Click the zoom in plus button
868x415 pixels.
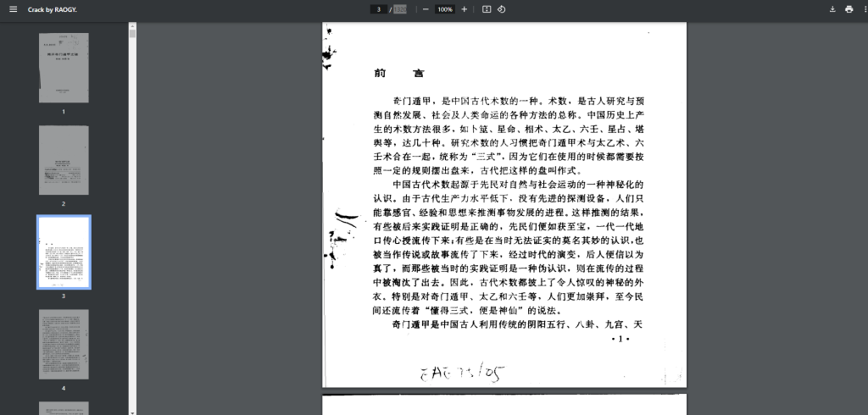(464, 9)
